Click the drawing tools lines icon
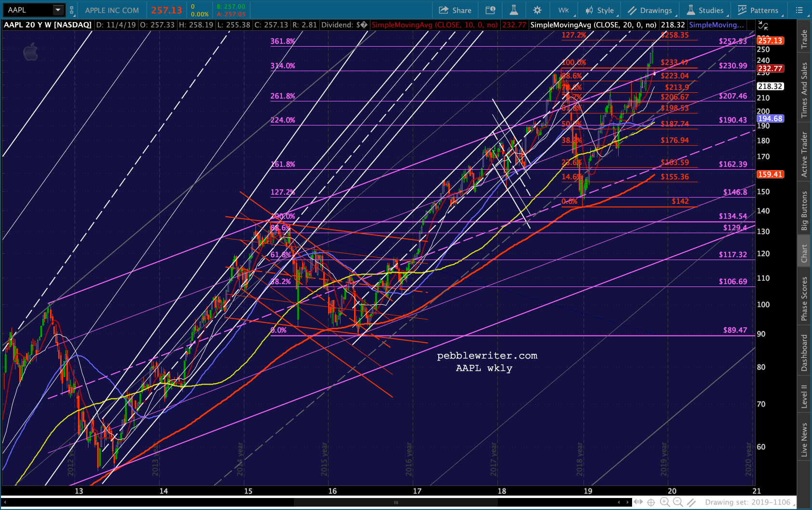The height and width of the screenshot is (510, 812). coord(691,502)
